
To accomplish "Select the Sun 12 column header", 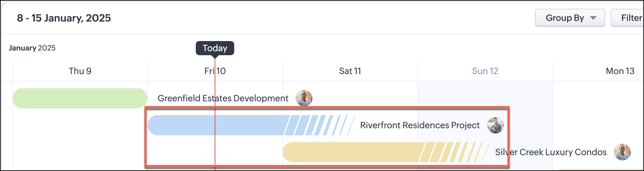I will 485,71.
